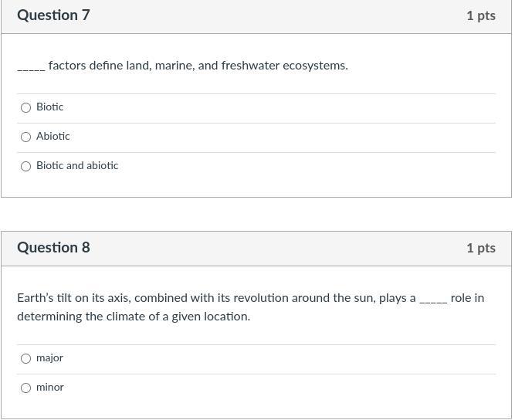Click the Question 7 heading
This screenshot has width=515, height=420.
tap(53, 15)
